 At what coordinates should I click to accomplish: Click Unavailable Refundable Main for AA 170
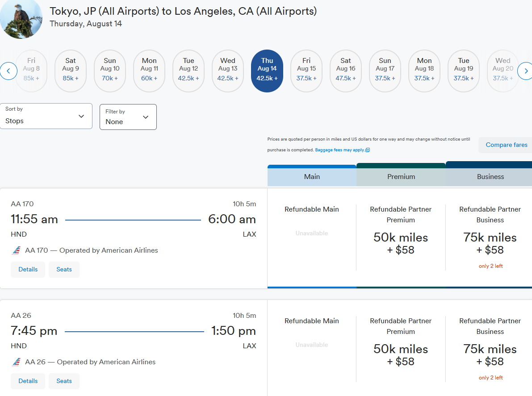pos(312,233)
